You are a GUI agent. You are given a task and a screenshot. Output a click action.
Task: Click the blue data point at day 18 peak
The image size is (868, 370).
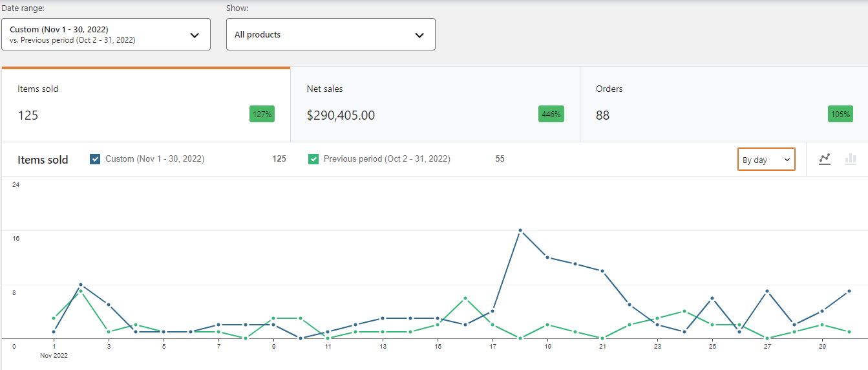point(520,230)
